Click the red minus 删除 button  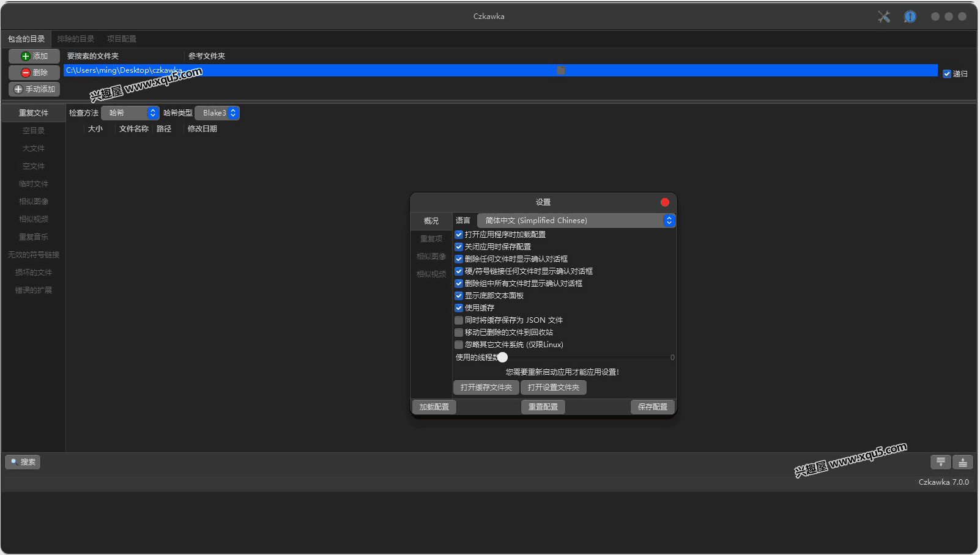pyautogui.click(x=34, y=73)
